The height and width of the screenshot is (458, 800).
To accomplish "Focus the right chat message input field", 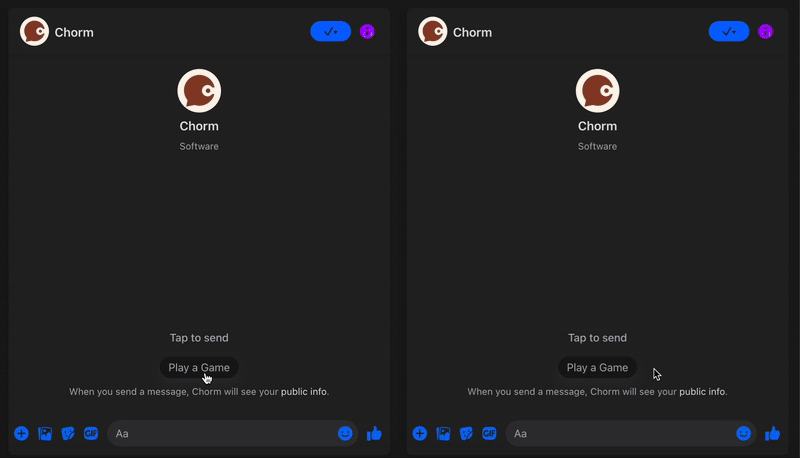I will 620,434.
